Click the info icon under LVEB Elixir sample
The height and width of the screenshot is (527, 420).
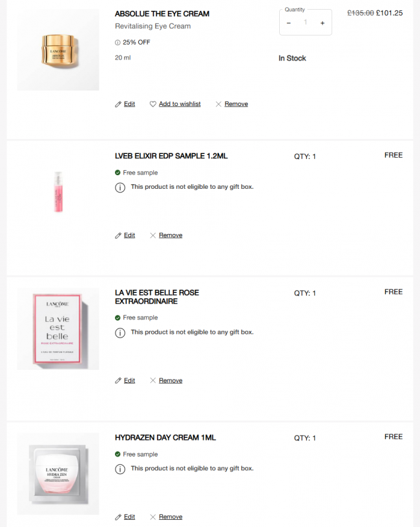coord(120,188)
